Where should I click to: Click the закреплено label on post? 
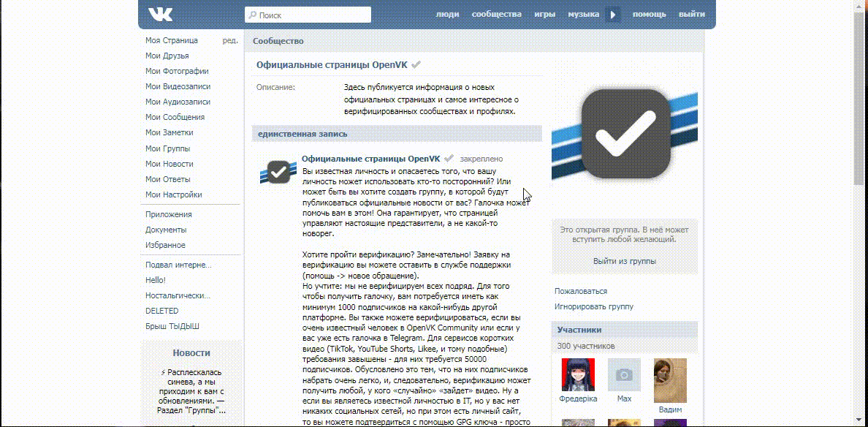(x=481, y=159)
